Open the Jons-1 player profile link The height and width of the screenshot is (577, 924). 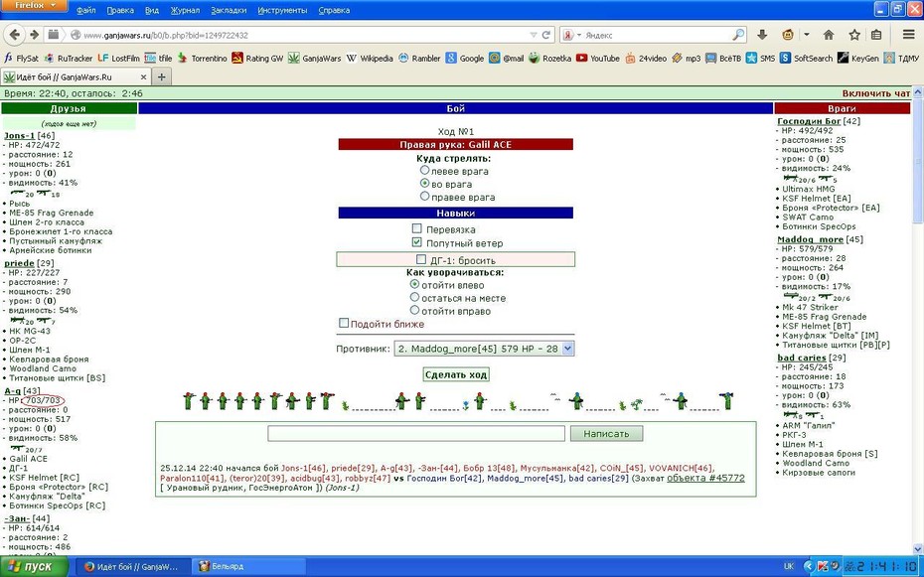tap(20, 135)
